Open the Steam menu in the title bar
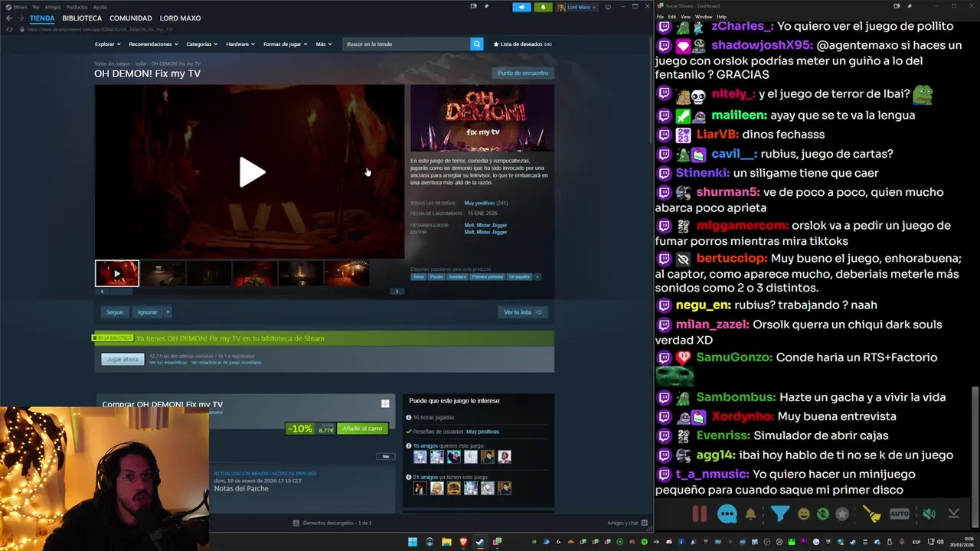The height and width of the screenshot is (551, 980). [20, 7]
